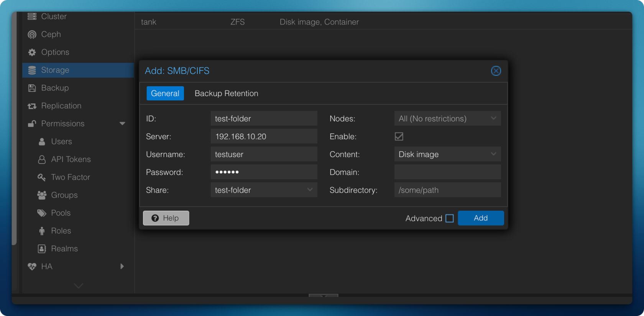This screenshot has width=644, height=316.
Task: Switch to the Backup Retention tab
Action: (226, 93)
